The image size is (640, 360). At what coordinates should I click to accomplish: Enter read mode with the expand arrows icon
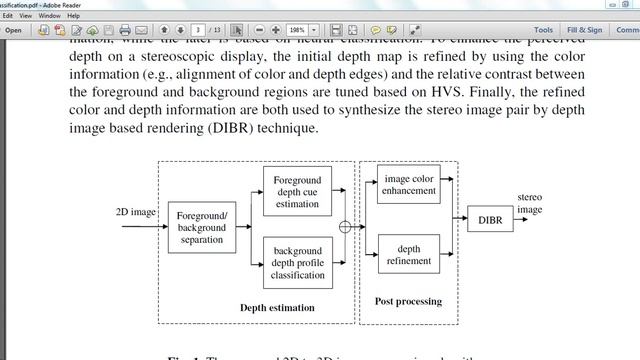pos(415,30)
